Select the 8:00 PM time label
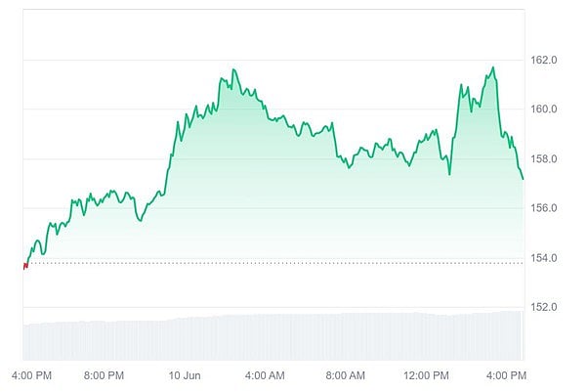 tap(105, 375)
